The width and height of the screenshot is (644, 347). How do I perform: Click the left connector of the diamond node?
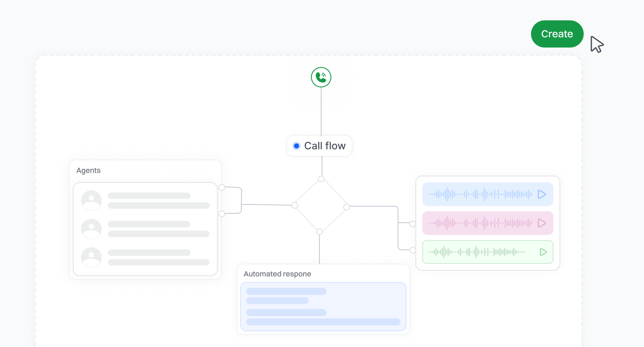pos(295,205)
